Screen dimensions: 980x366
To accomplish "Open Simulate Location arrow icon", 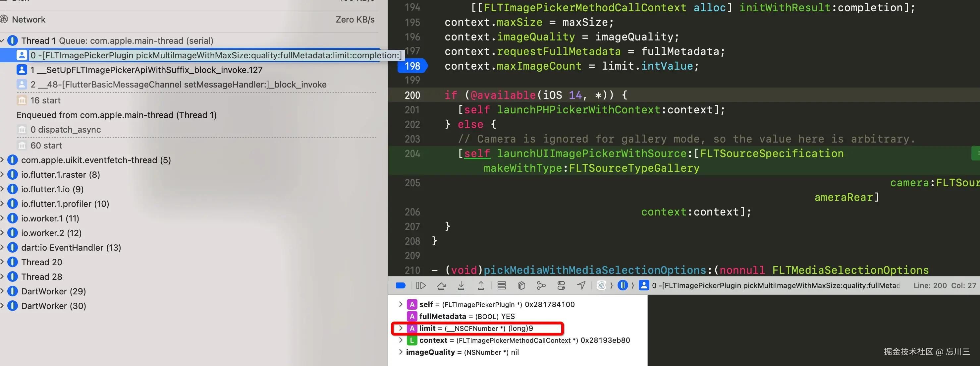I will 581,285.
